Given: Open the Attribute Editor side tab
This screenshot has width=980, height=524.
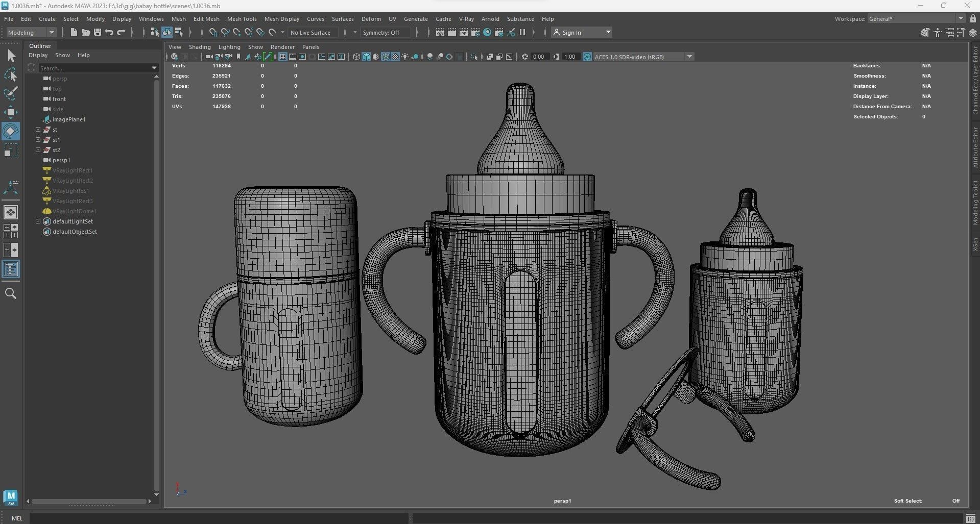Looking at the screenshot, I should (975, 147).
